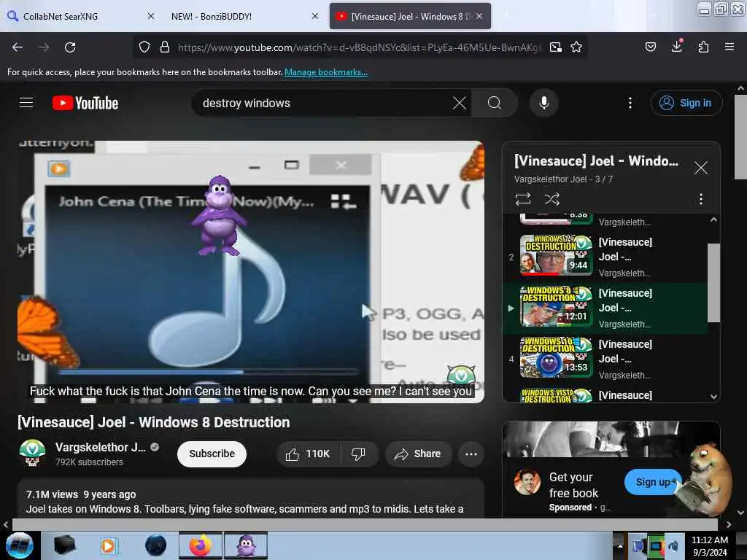Screen dimensions: 747x560
Task: View site security lock info
Action: pos(165,47)
